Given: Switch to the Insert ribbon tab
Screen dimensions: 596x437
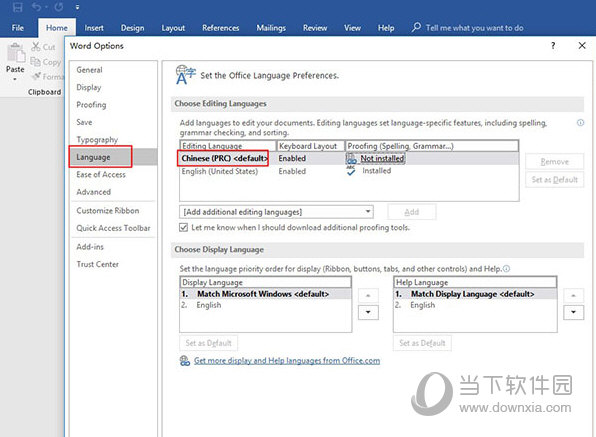Looking at the screenshot, I should tap(94, 28).
